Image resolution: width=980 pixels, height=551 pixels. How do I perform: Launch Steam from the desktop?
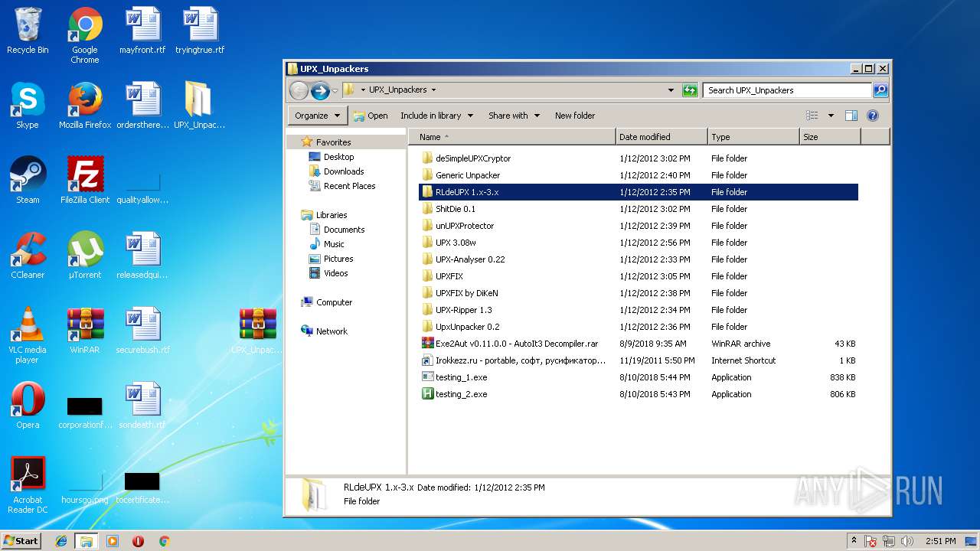(28, 181)
